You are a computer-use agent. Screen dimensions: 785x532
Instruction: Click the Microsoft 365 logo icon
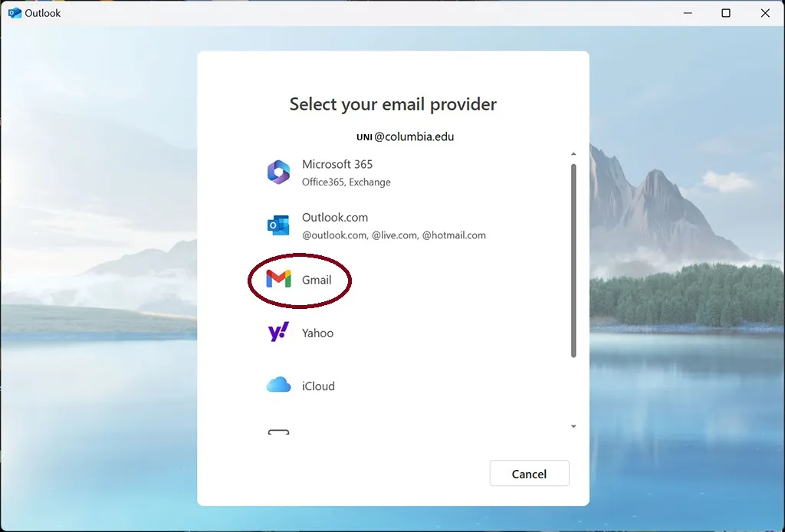278,172
